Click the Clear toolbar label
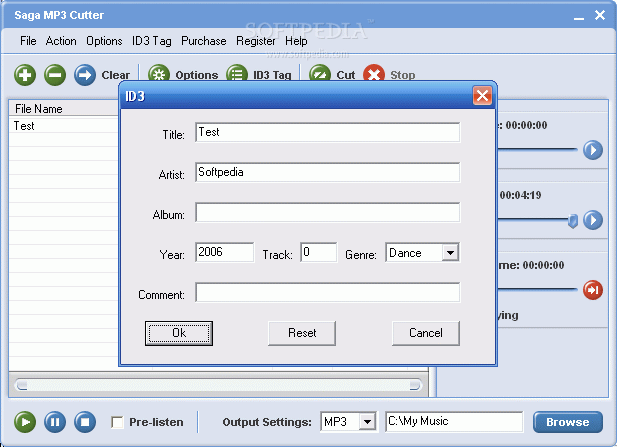Screen dimensions: 617x447 tap(115, 75)
